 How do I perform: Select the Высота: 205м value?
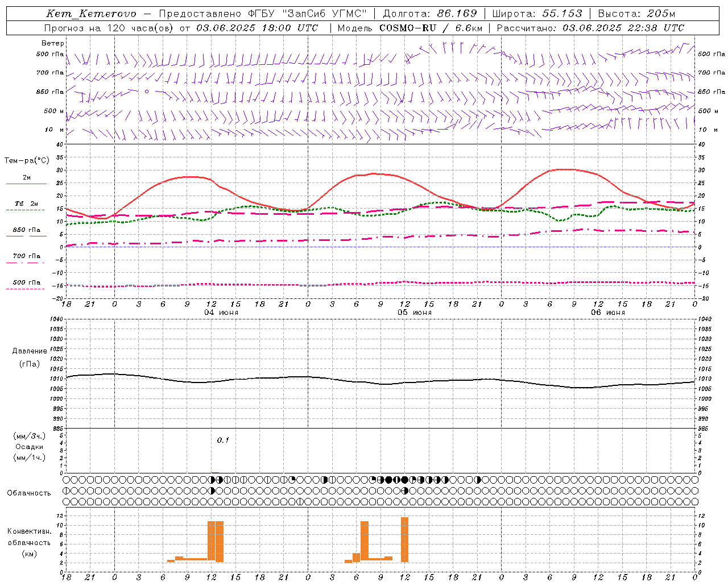(636, 14)
